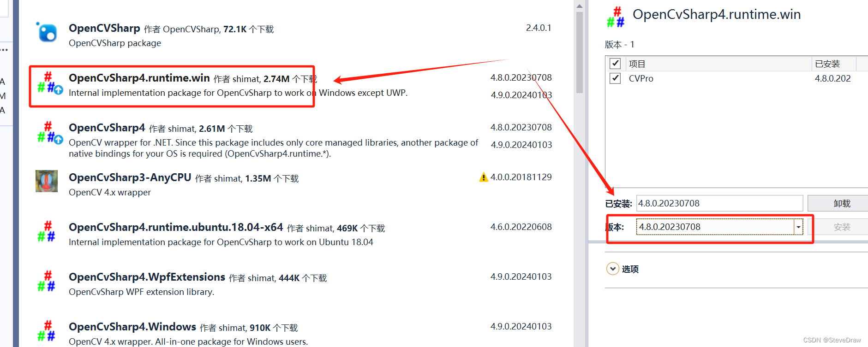868x347 pixels.
Task: Click the OpenCvSharp4.runtime.win package icon
Action: (x=50, y=83)
